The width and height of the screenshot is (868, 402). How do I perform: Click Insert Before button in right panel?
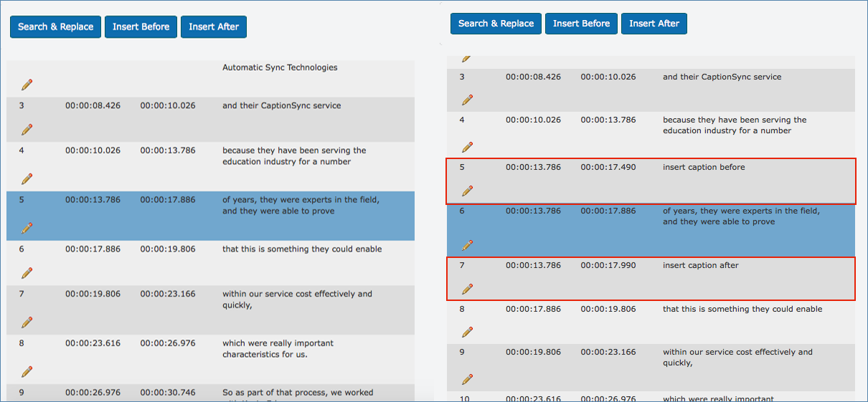(581, 24)
